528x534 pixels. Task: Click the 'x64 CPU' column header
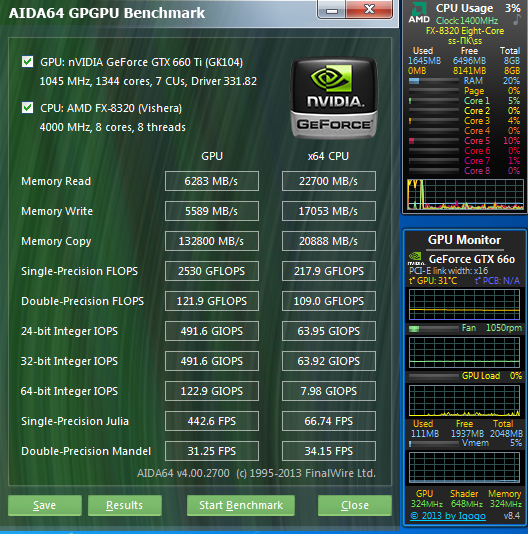pos(328,156)
